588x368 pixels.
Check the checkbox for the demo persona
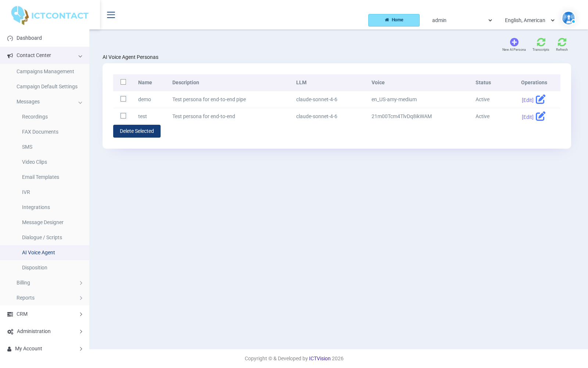point(123,99)
